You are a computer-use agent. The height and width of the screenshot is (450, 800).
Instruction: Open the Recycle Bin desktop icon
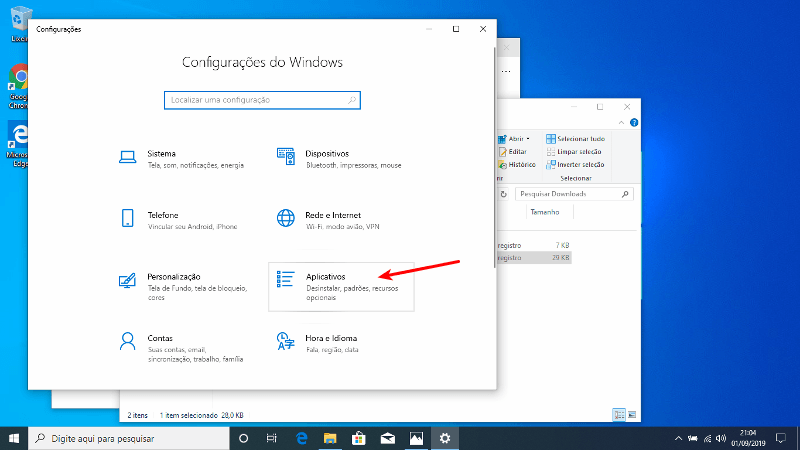19,24
